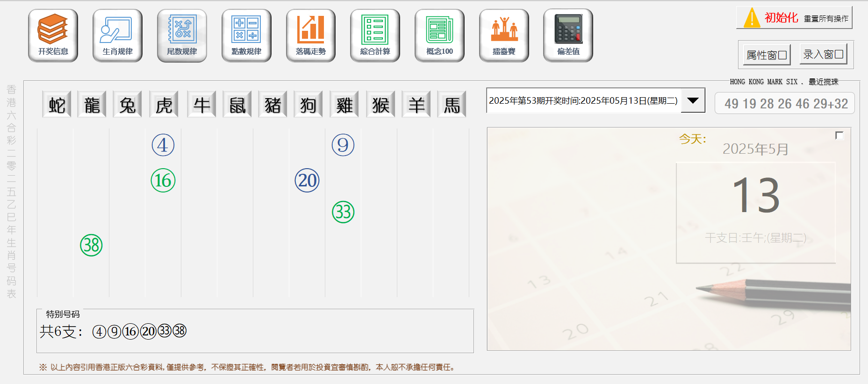Select the 蛇 zodiac tab
868x384 pixels.
[x=57, y=105]
